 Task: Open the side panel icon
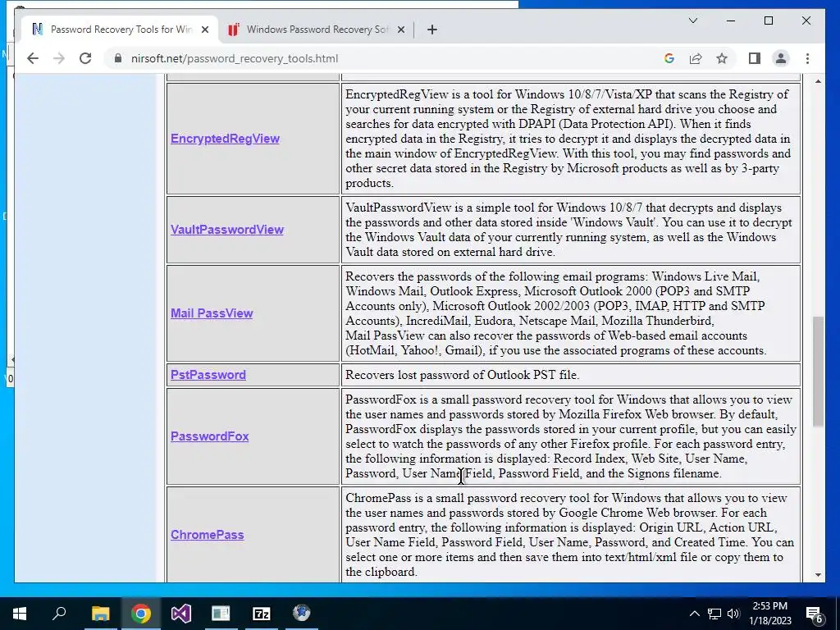pos(755,58)
